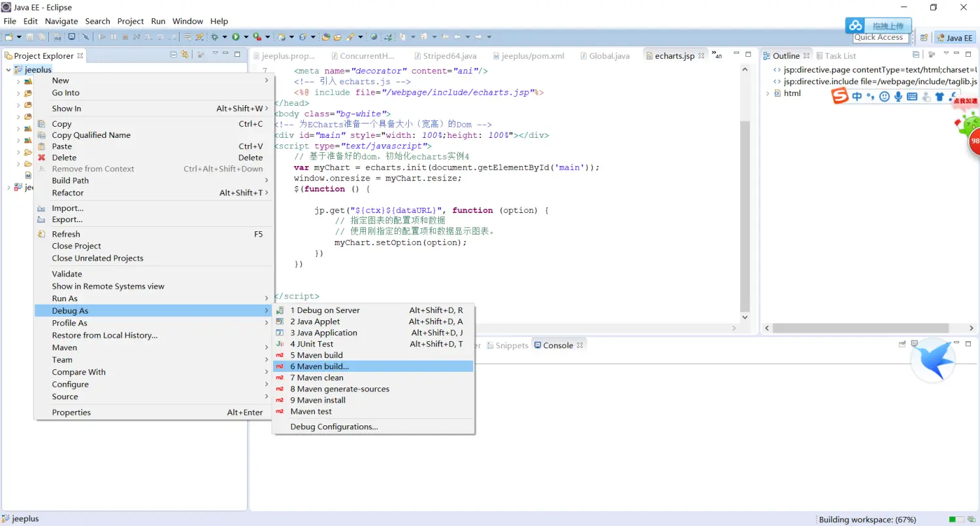Screen dimensions: 980x526
Task: Click the Sogou skin shirt icon
Action: 939,97
